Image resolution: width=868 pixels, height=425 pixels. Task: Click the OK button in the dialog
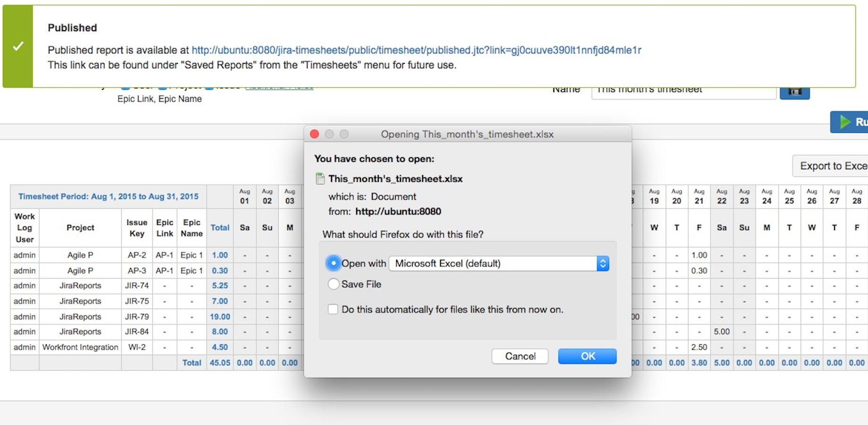point(587,356)
